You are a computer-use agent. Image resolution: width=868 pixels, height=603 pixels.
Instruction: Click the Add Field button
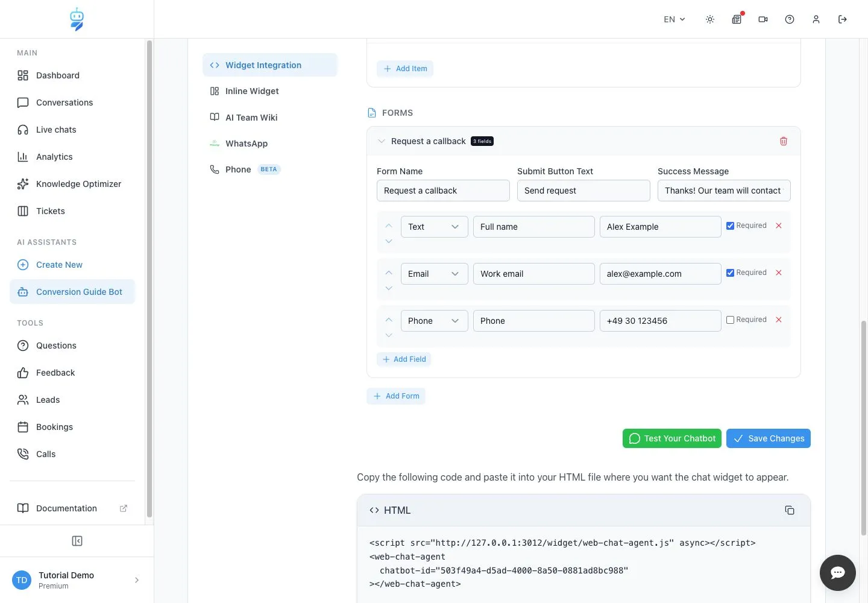[x=404, y=359]
